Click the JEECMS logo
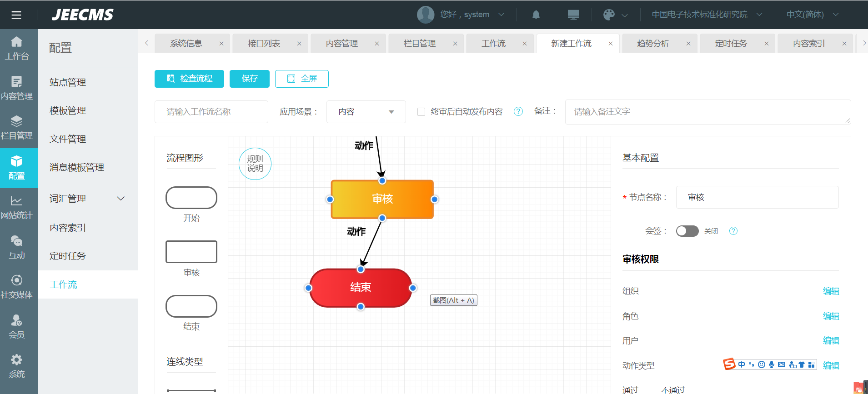868x394 pixels. pos(82,15)
